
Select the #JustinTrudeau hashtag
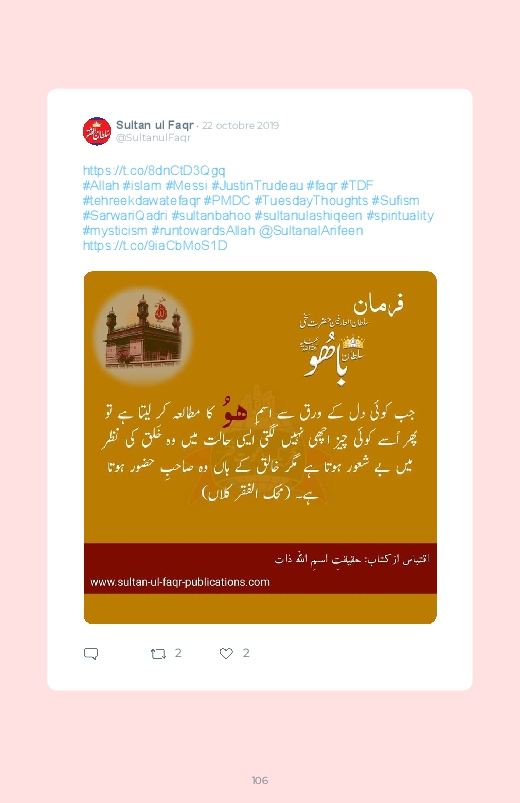coord(257,185)
